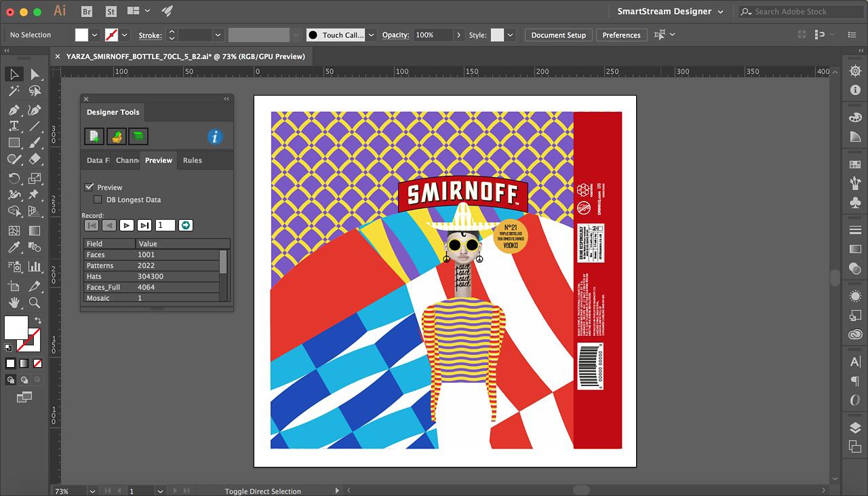Viewport: 868px width, 496px height.
Task: Activate the Zoom tool
Action: (x=35, y=303)
